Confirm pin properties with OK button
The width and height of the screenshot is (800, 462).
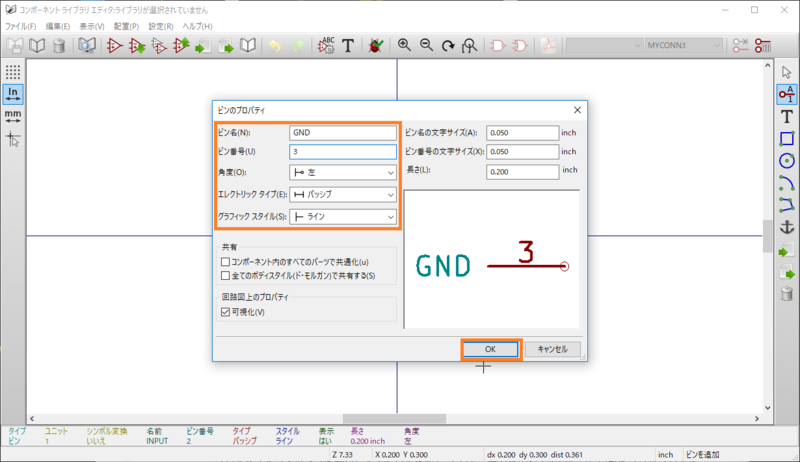pyautogui.click(x=490, y=349)
